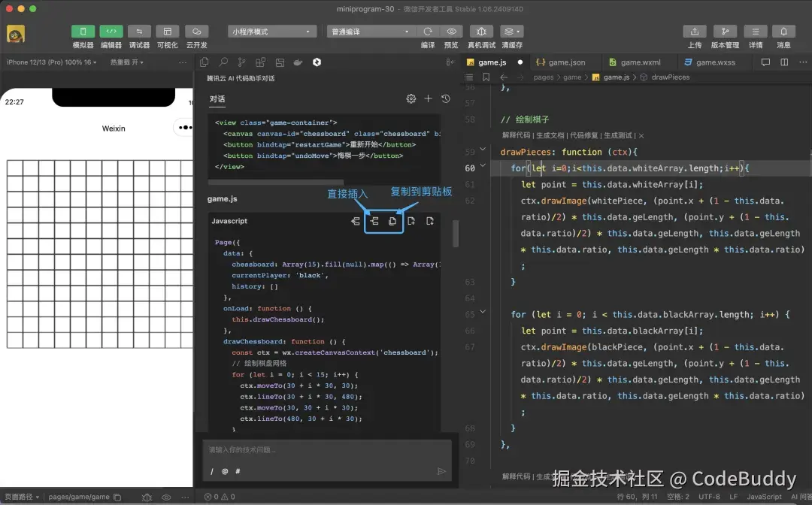The height and width of the screenshot is (505, 812).
Task: Open the 详情 details panel
Action: coord(756,32)
